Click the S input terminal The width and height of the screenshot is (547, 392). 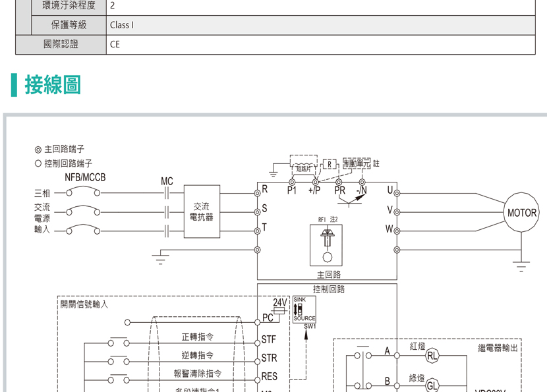click(258, 212)
